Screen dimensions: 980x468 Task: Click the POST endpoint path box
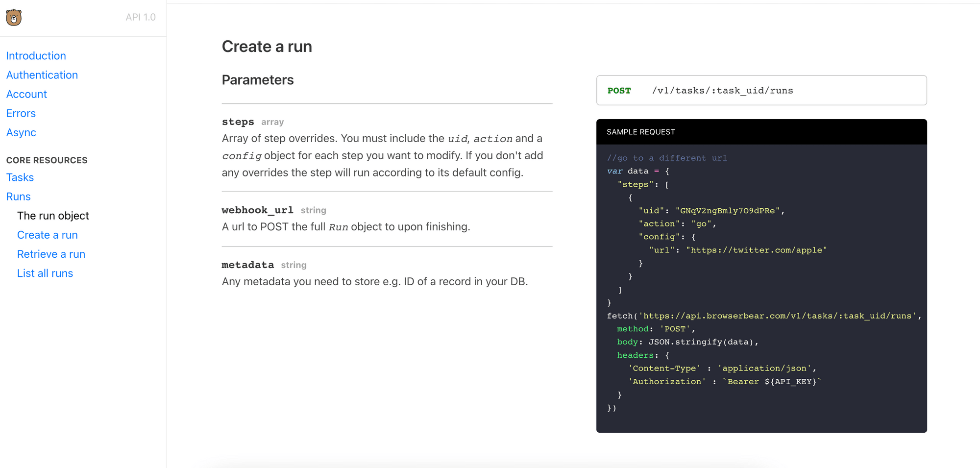click(x=761, y=91)
